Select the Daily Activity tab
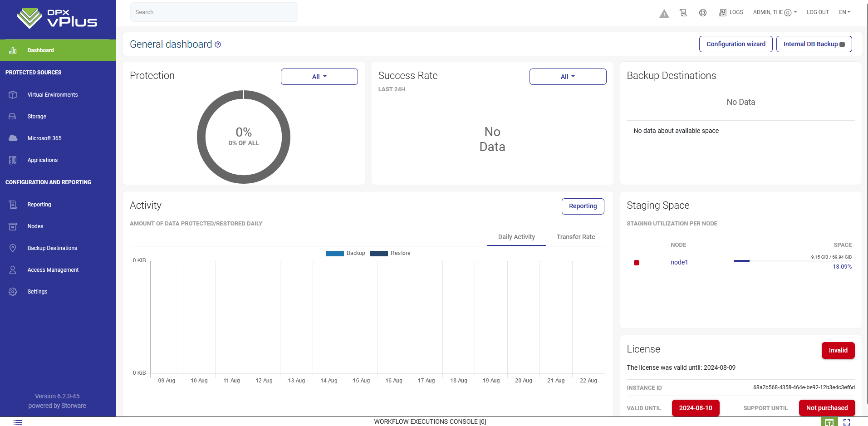Image resolution: width=868 pixels, height=426 pixels. [516, 237]
